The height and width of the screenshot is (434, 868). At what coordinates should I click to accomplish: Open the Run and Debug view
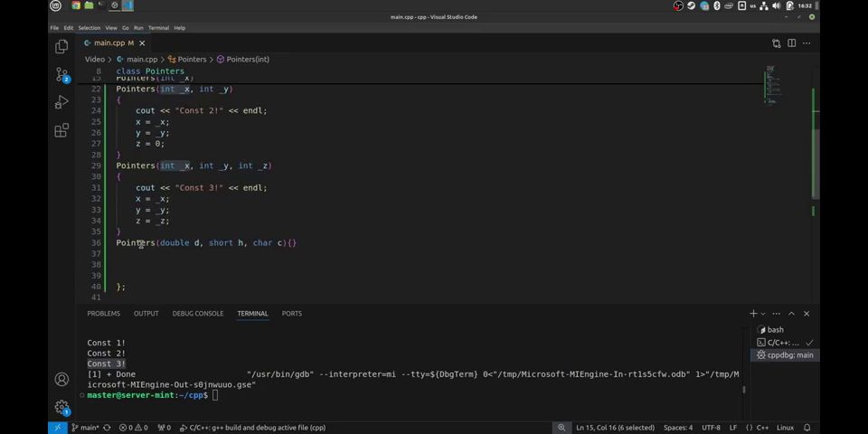tap(61, 102)
